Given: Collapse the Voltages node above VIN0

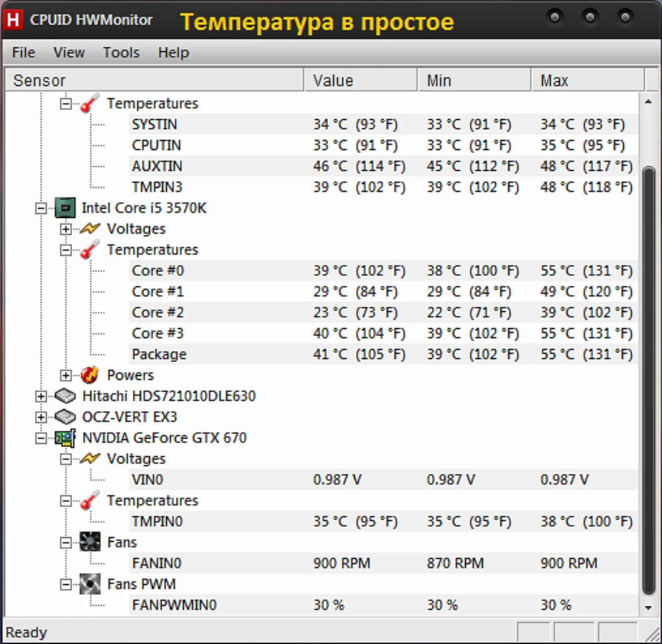Looking at the screenshot, I should [x=66, y=459].
